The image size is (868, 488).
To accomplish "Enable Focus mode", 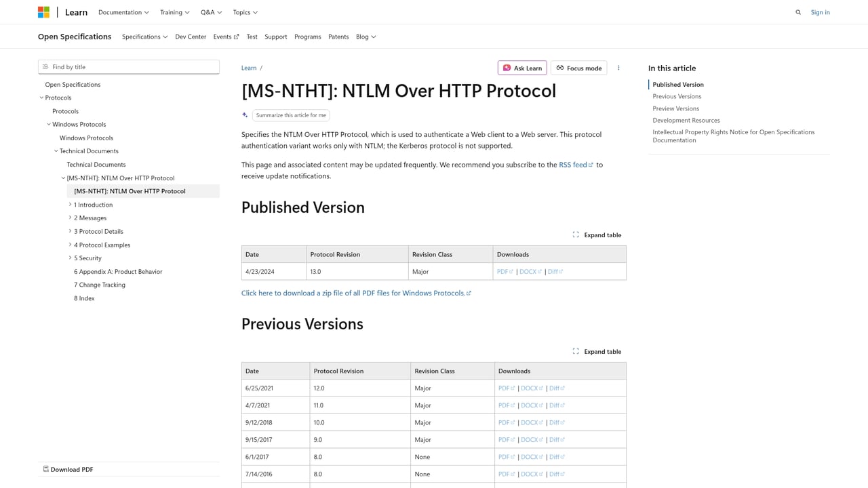I will (x=578, y=68).
